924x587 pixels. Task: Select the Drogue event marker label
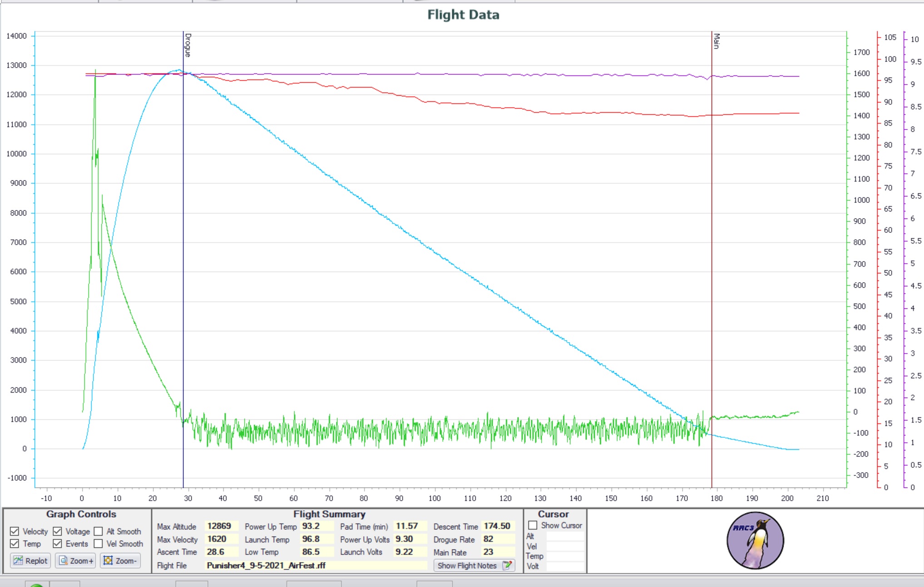(188, 45)
